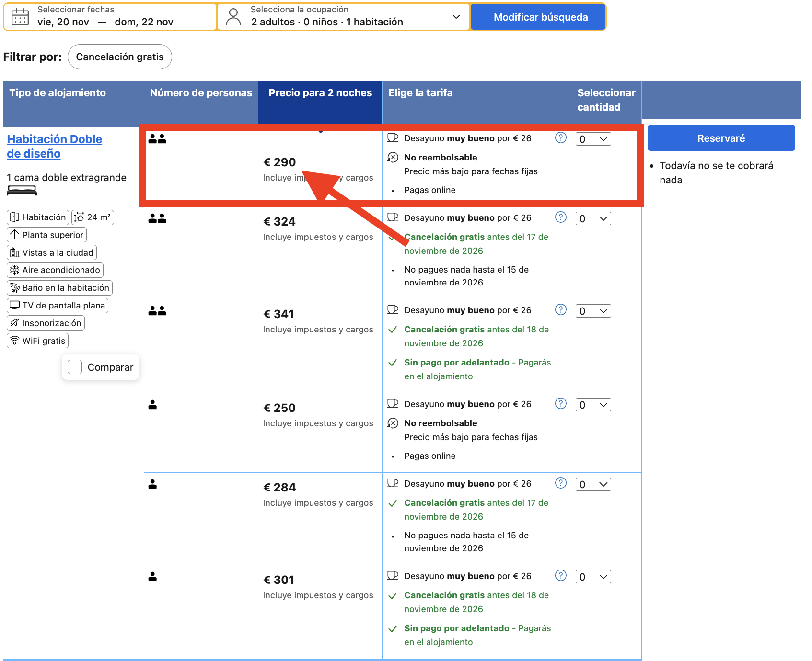Image resolution: width=812 pixels, height=661 pixels.
Task: Click the Aire acondicionado snowflake icon
Action: [x=15, y=270]
